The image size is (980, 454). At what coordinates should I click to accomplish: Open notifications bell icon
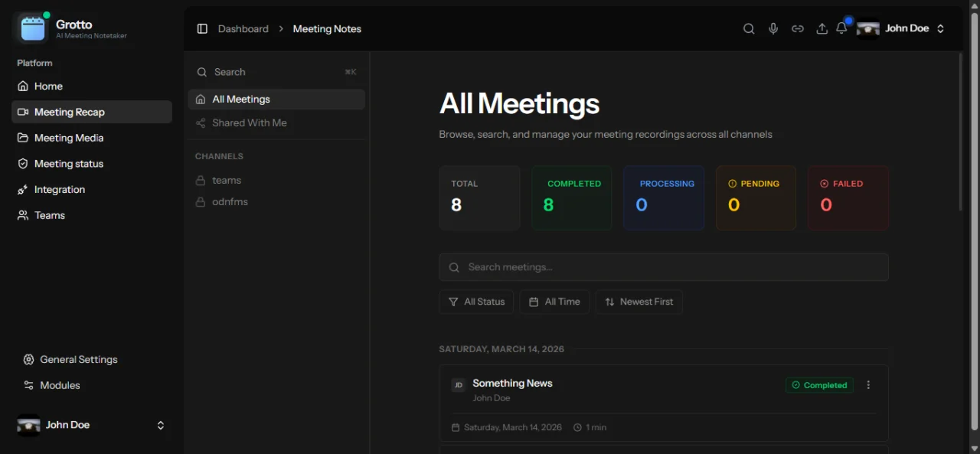click(841, 28)
